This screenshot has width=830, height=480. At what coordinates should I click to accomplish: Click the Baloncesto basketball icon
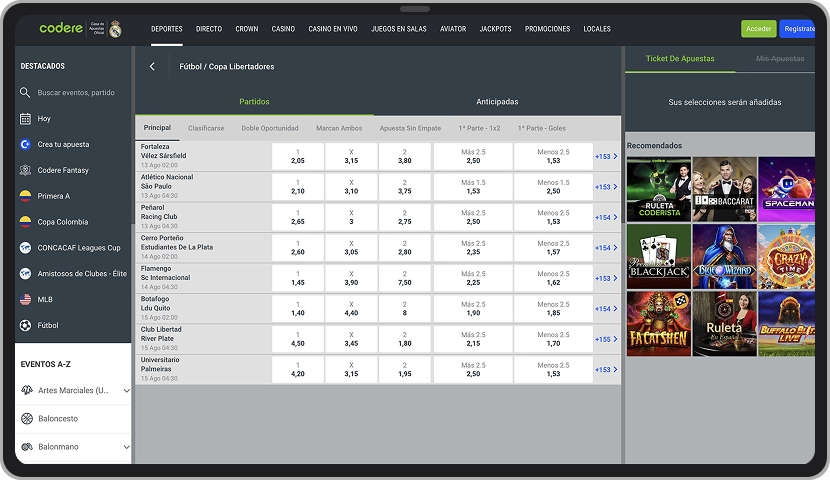point(27,419)
